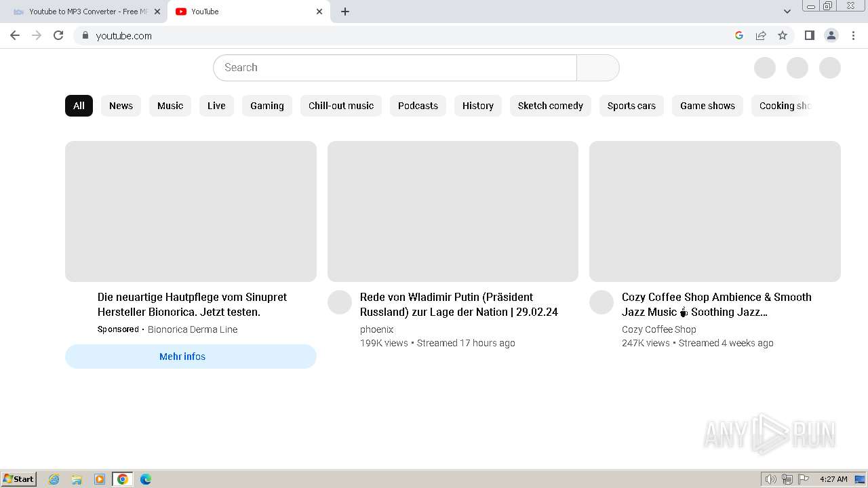Open Die neuartige Hautpflege ad title
The image size is (868, 488).
click(192, 304)
